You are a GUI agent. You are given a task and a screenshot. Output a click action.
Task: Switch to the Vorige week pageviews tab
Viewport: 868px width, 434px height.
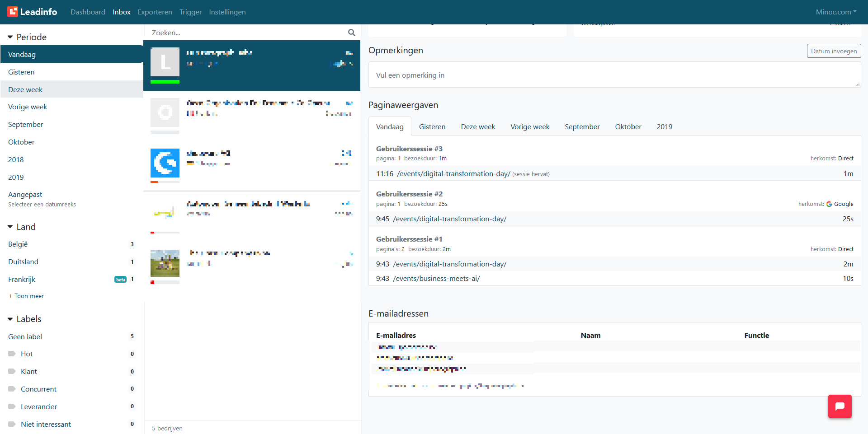530,126
